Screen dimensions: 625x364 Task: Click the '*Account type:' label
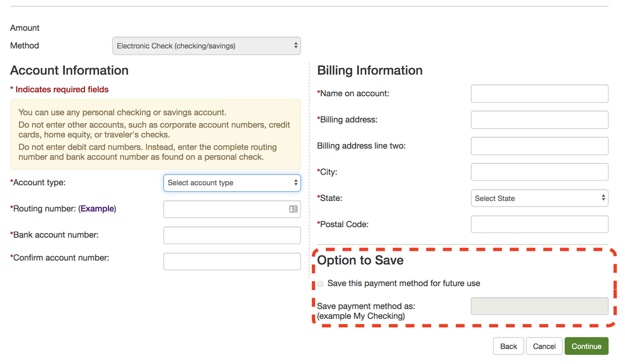pyautogui.click(x=38, y=183)
